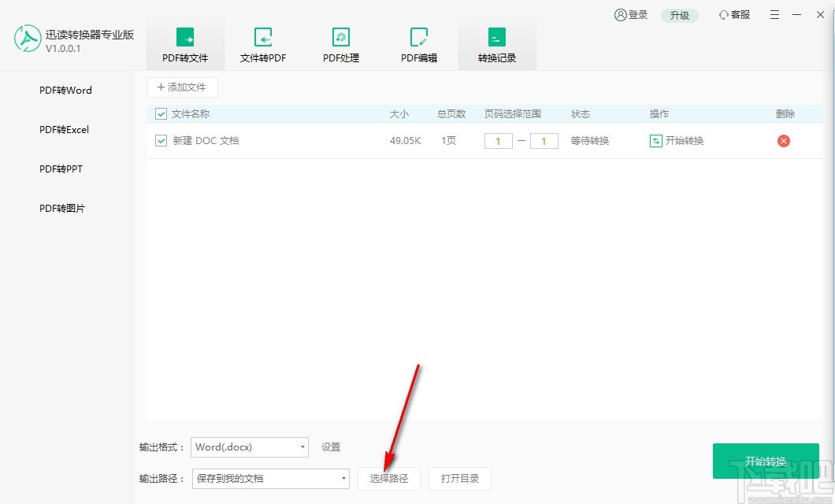Uncheck the 文件名称 select-all checkbox
The image size is (835, 504).
(160, 113)
